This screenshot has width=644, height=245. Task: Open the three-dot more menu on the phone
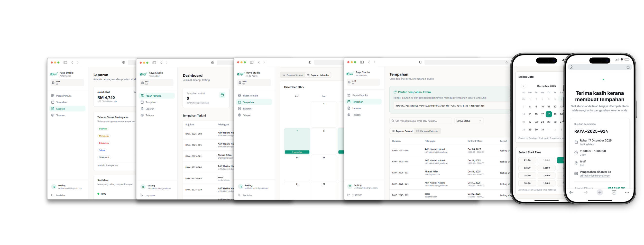click(627, 192)
